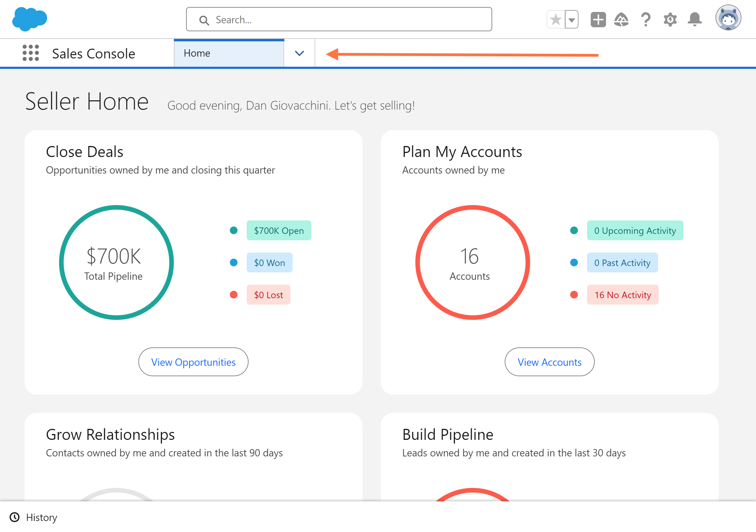The image size is (756, 532).
Task: Open the Help question mark icon
Action: (x=646, y=20)
